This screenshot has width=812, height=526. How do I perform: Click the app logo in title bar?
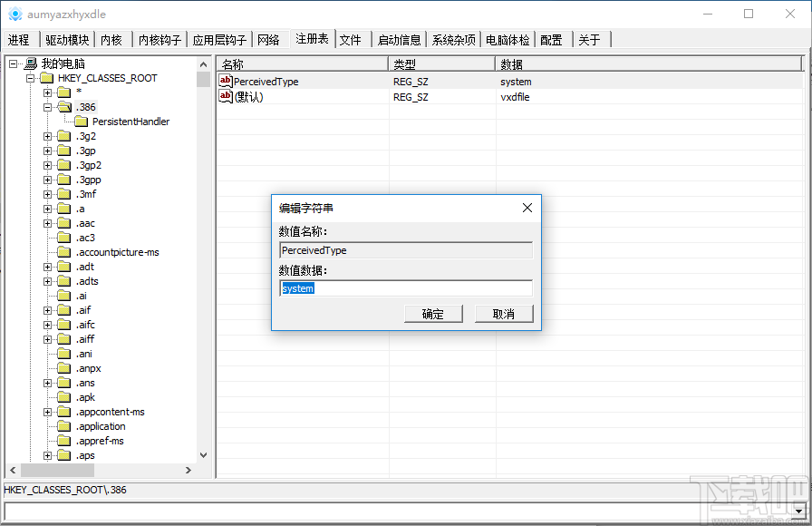pyautogui.click(x=15, y=14)
